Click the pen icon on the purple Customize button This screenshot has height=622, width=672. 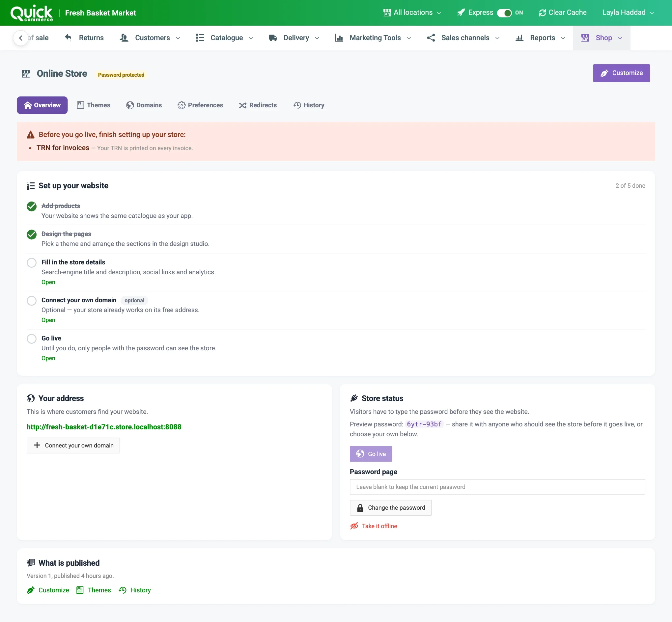[604, 73]
